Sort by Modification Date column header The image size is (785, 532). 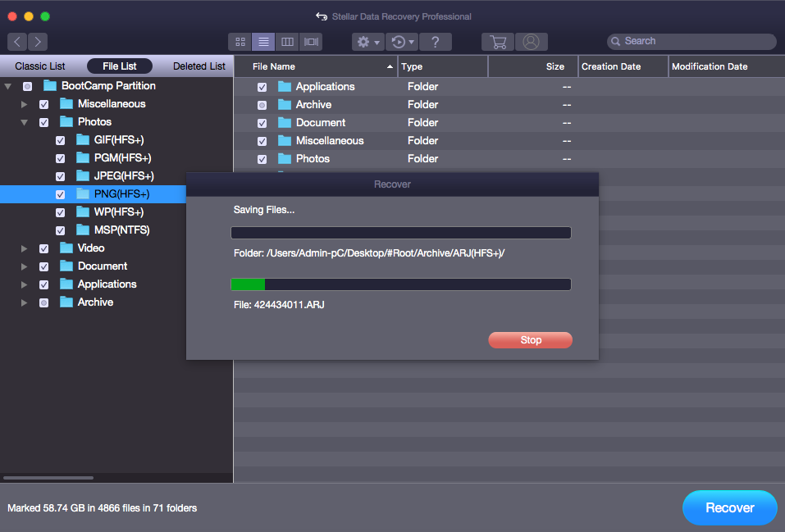[x=727, y=66]
